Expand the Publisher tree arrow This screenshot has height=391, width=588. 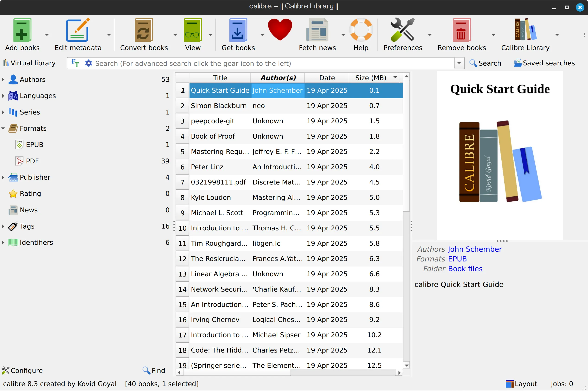coord(3,177)
